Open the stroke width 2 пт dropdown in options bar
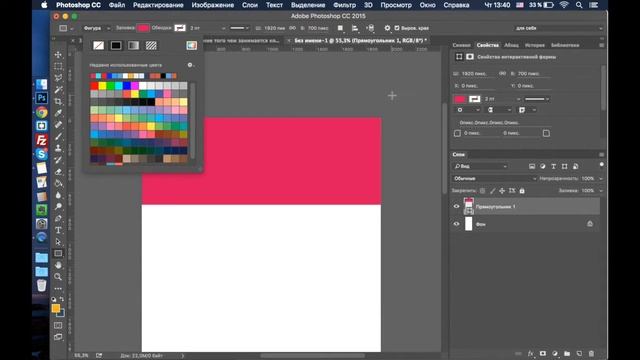640x360 pixels. pos(223,28)
